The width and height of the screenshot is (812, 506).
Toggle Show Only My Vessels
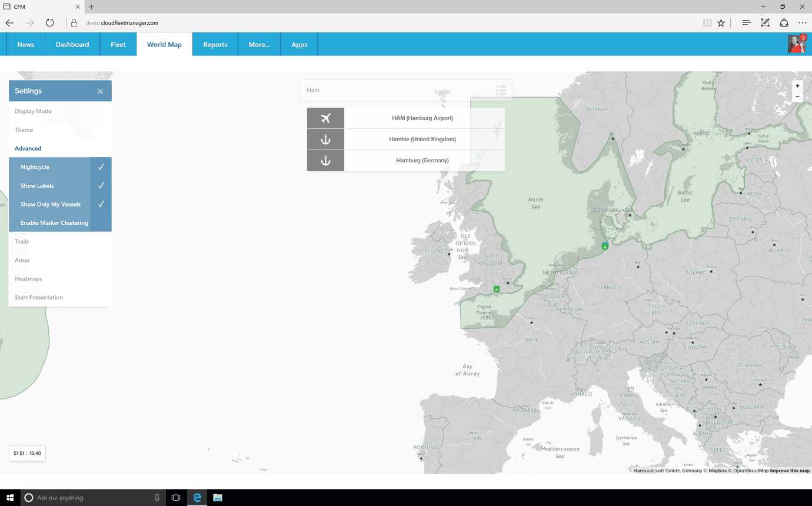pos(60,204)
